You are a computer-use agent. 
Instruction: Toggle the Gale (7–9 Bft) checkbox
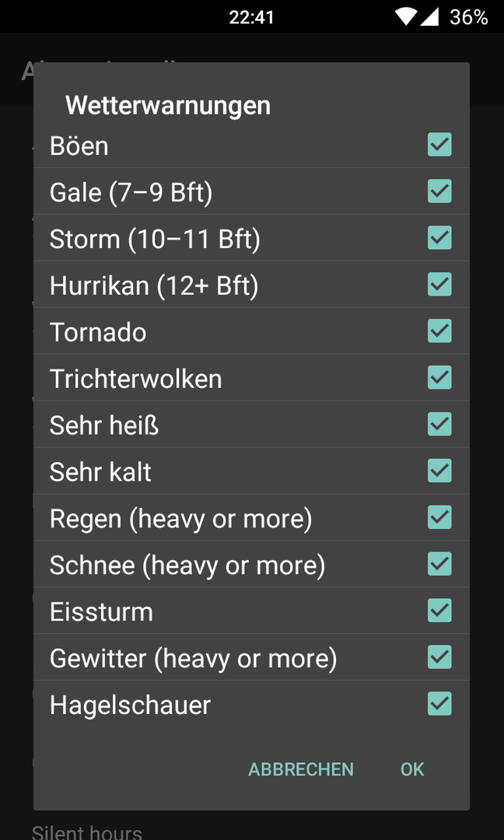coord(439,191)
